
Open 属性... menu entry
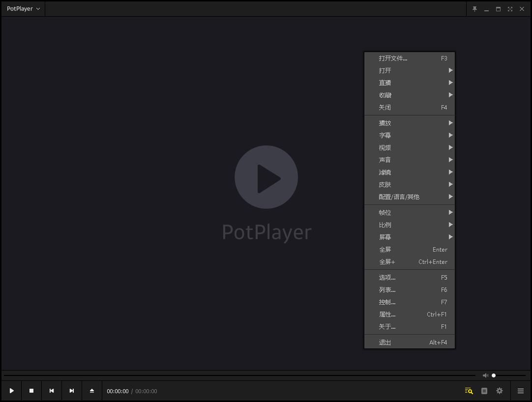click(410, 315)
